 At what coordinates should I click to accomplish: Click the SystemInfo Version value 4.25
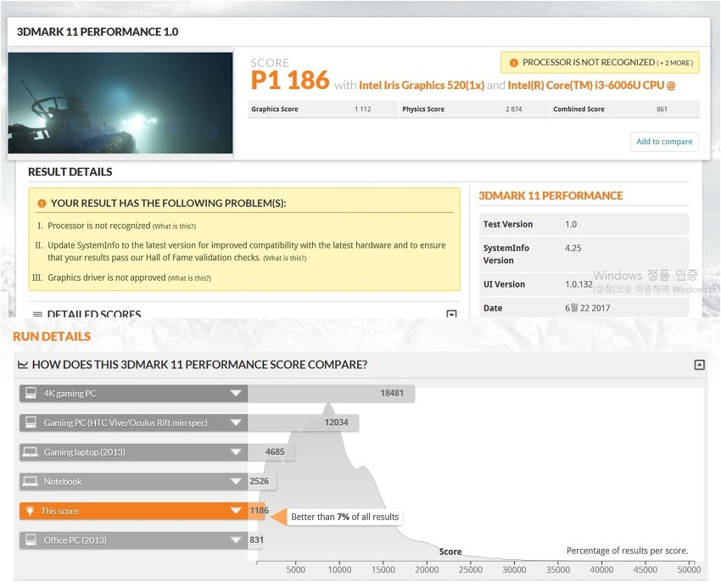click(573, 249)
